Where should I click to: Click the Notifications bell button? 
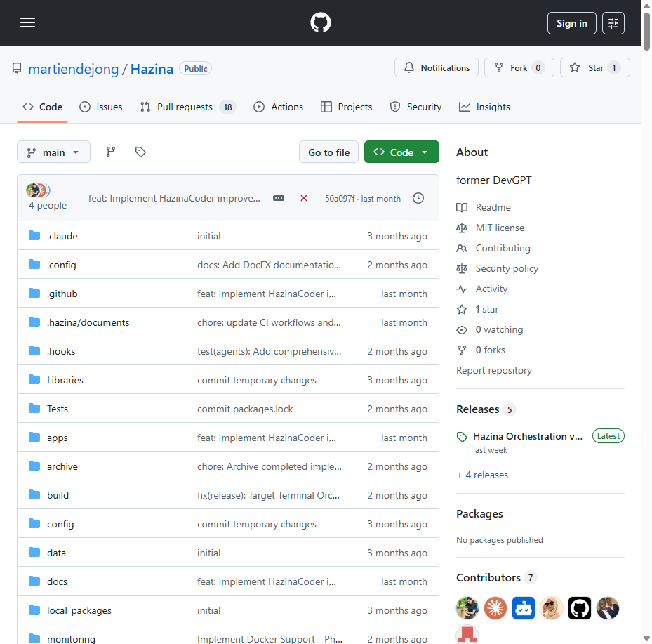(x=437, y=68)
